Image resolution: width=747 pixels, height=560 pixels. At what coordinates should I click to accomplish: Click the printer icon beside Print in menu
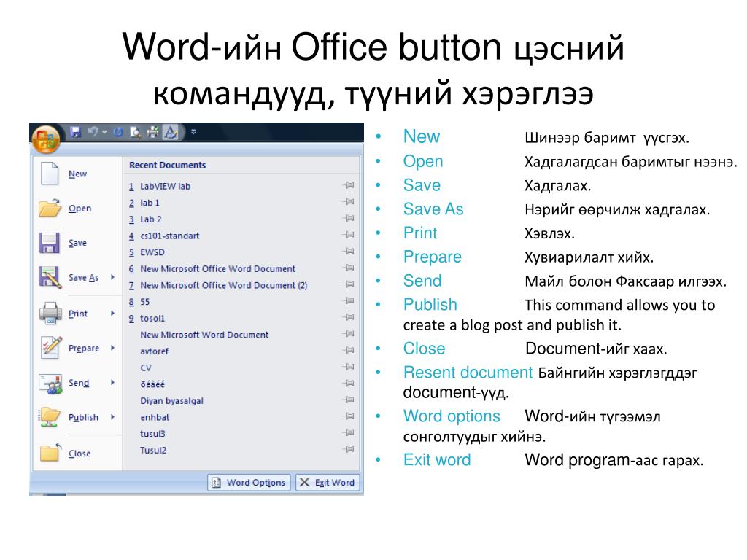tap(50, 313)
